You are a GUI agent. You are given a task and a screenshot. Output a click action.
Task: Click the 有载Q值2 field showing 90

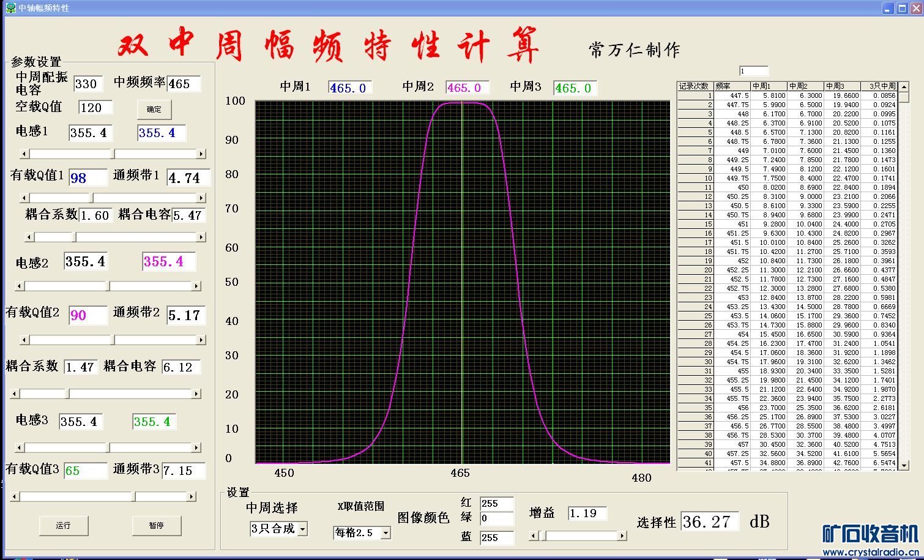point(88,315)
